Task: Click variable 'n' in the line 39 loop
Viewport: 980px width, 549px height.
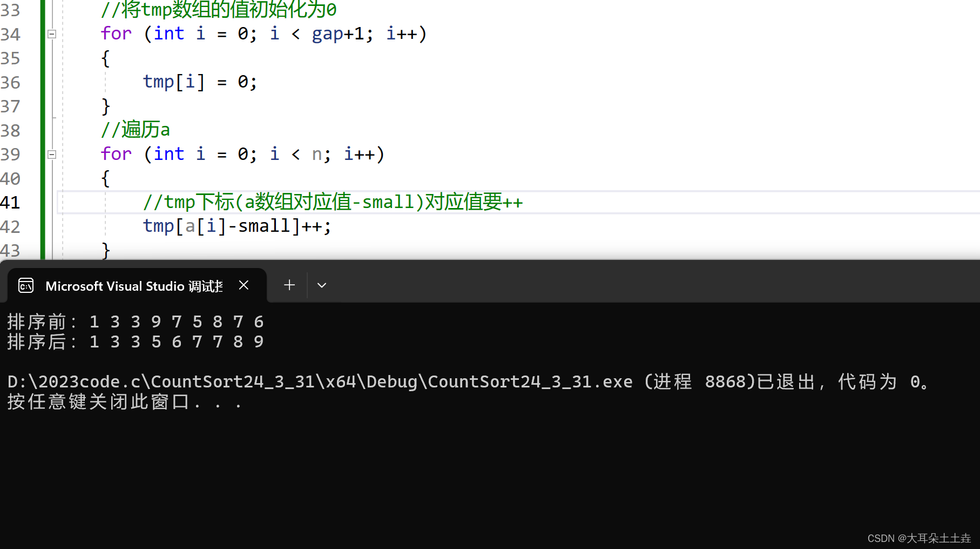Action: pos(317,155)
